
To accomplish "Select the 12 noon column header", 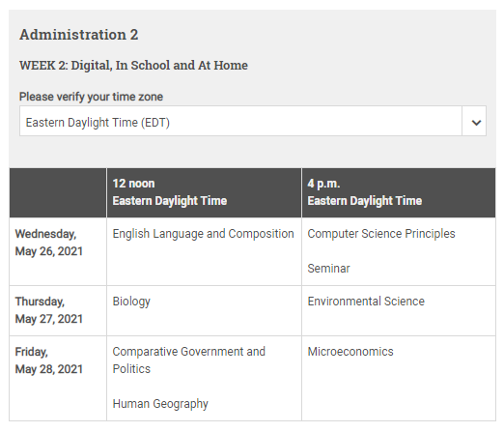I will click(x=204, y=192).
